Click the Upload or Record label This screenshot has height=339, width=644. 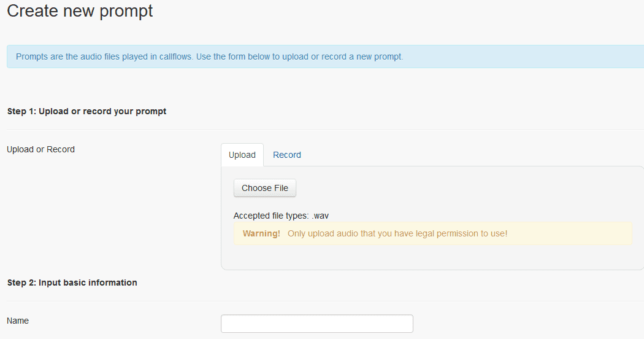40,149
